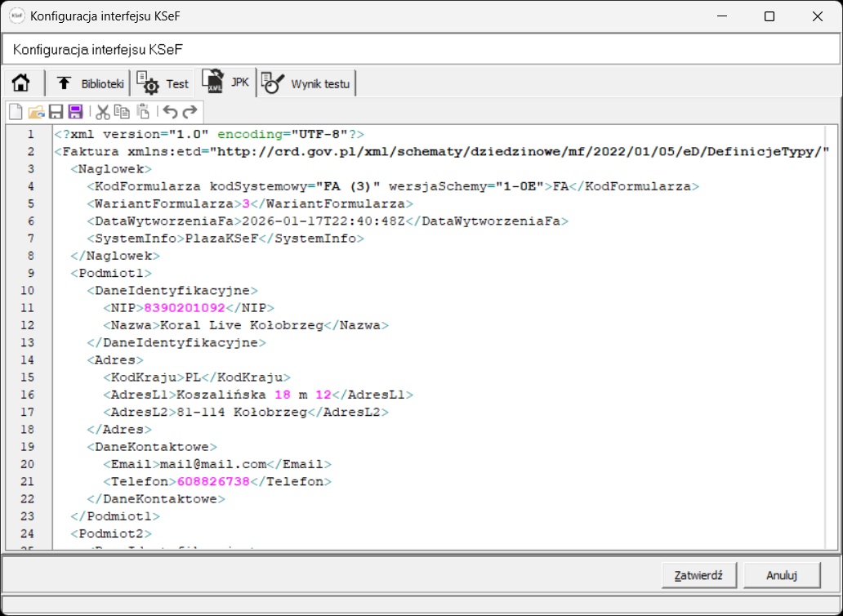
Task: Click the opening DaneKontaktowe tag on line 19
Action: pos(152,447)
